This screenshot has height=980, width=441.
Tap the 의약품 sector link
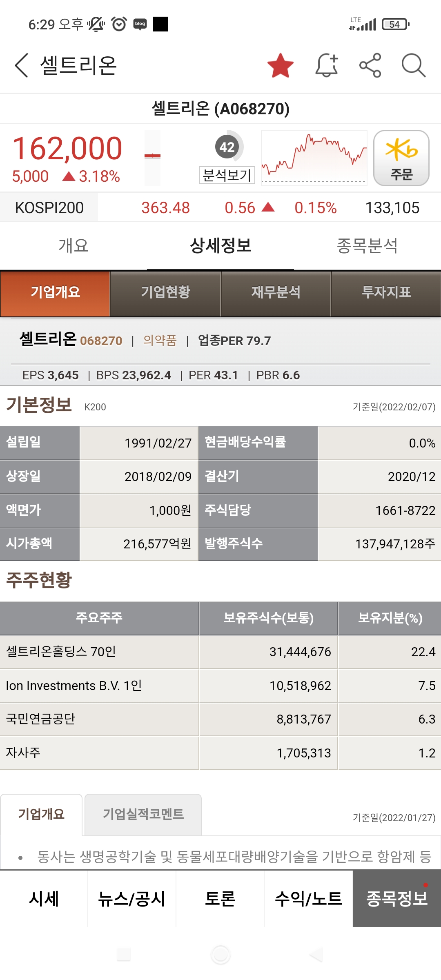click(x=160, y=340)
